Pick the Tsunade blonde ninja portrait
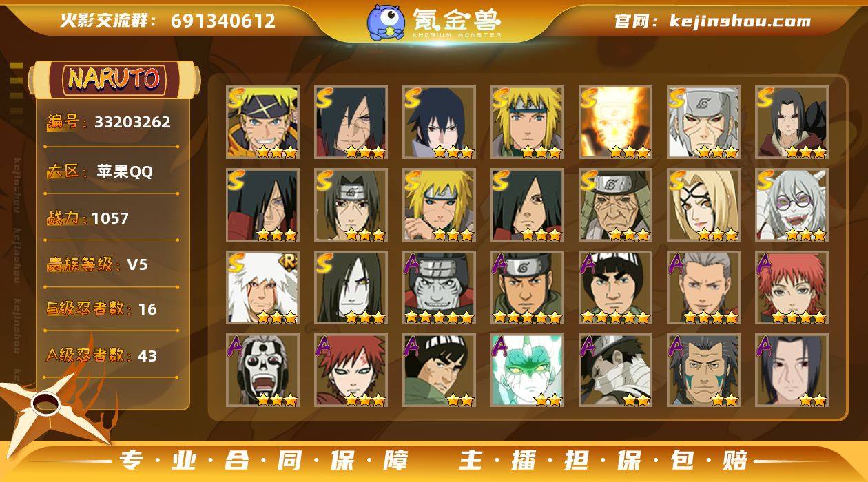 coord(703,205)
